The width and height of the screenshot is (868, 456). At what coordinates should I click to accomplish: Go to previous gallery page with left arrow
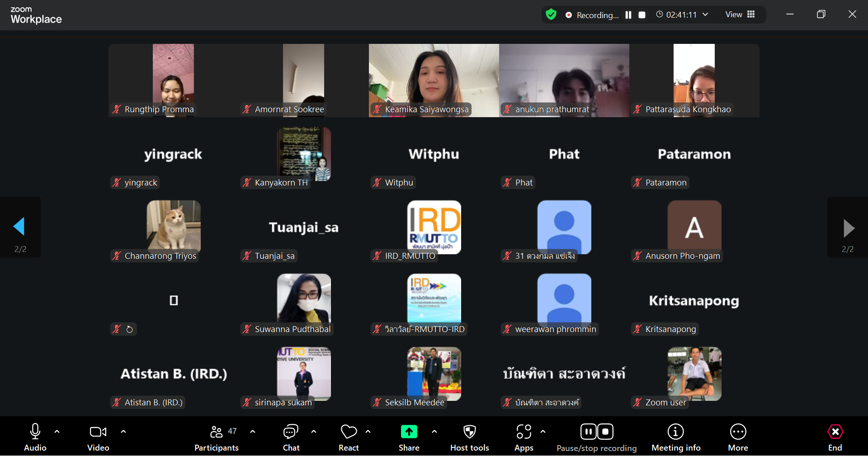[19, 227]
